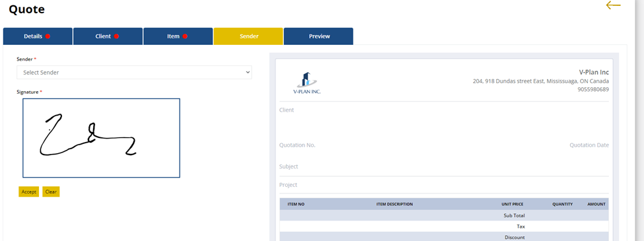Click the Dundas street address line
The width and height of the screenshot is (644, 241).
pos(541,81)
